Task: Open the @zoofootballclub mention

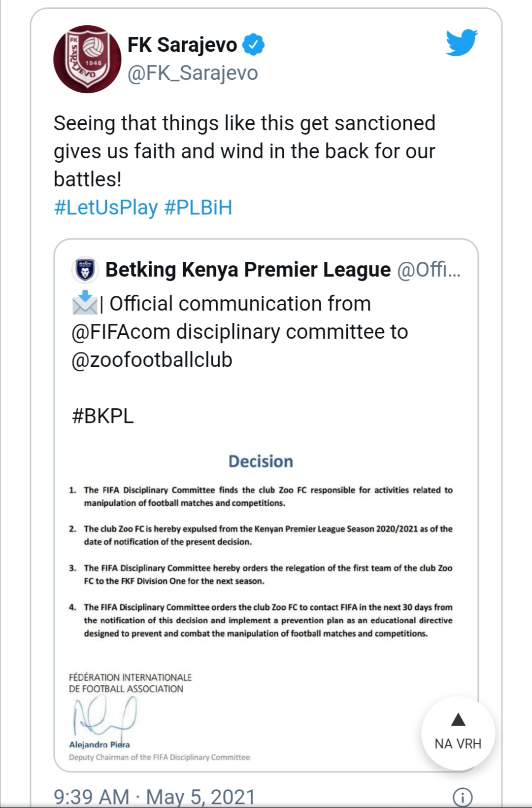Action: point(152,360)
